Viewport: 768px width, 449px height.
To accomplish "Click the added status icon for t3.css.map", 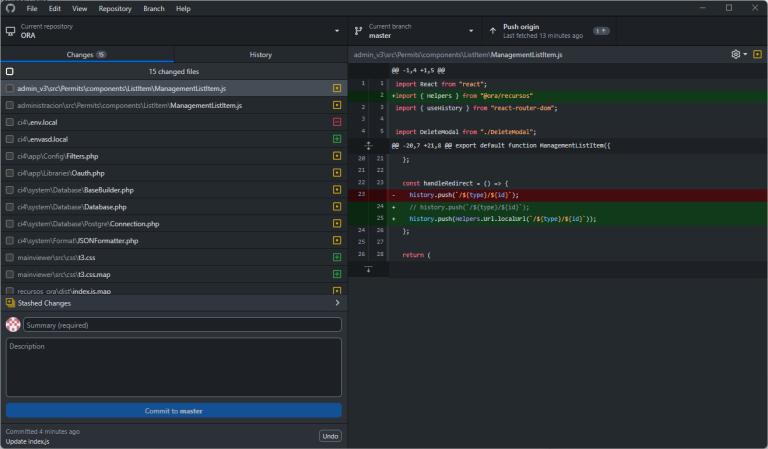I will (337, 274).
